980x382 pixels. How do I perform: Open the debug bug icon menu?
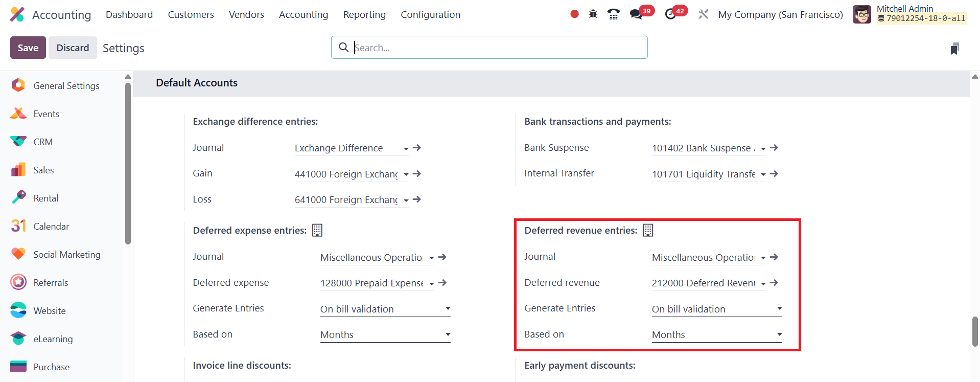pyautogui.click(x=593, y=14)
